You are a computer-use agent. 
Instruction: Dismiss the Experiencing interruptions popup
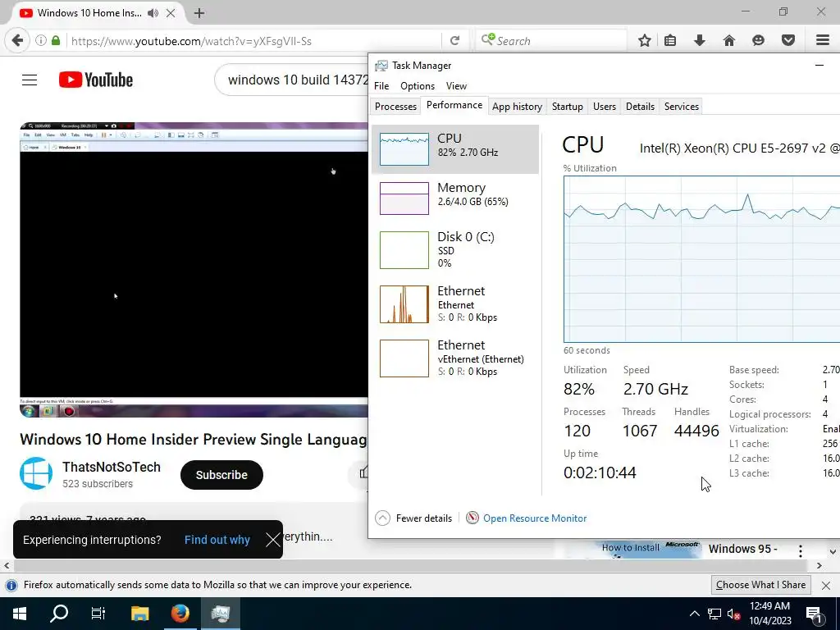(272, 540)
